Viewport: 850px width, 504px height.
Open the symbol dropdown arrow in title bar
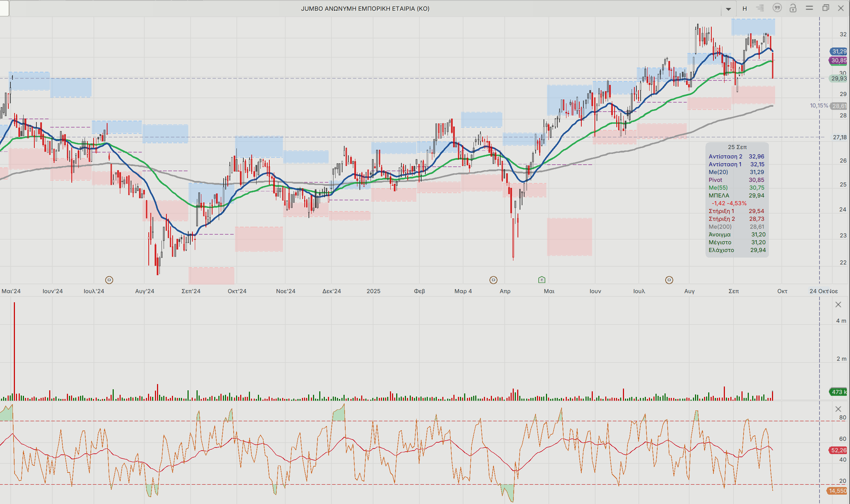[x=728, y=9]
